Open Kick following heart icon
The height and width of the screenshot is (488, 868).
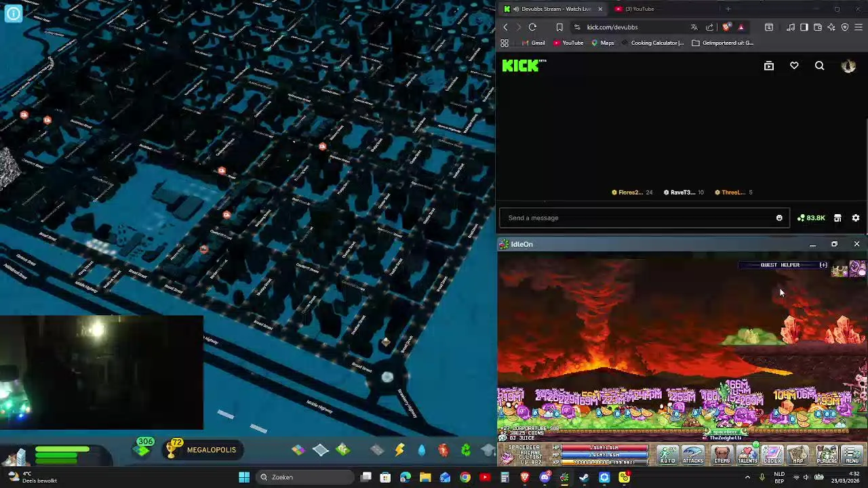[794, 66]
